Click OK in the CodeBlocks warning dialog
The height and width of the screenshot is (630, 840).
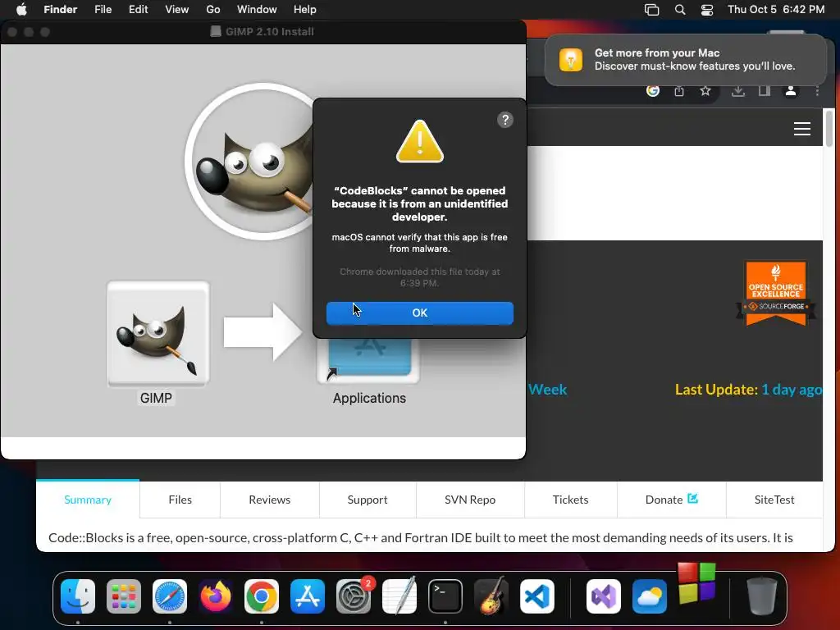coord(419,313)
